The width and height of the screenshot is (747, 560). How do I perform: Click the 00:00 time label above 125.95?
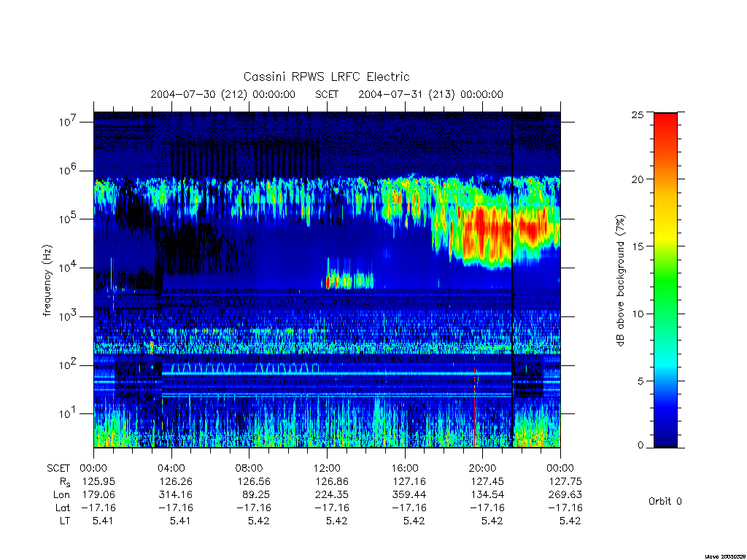click(x=94, y=468)
